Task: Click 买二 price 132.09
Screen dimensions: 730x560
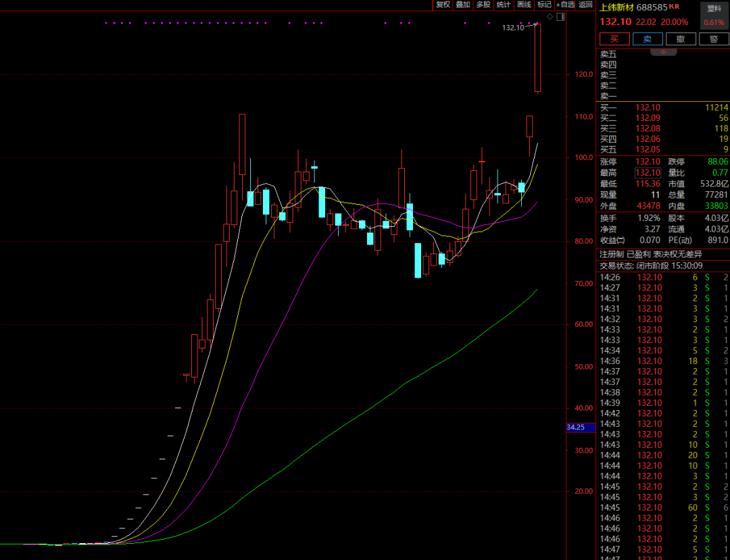Action: coord(648,118)
